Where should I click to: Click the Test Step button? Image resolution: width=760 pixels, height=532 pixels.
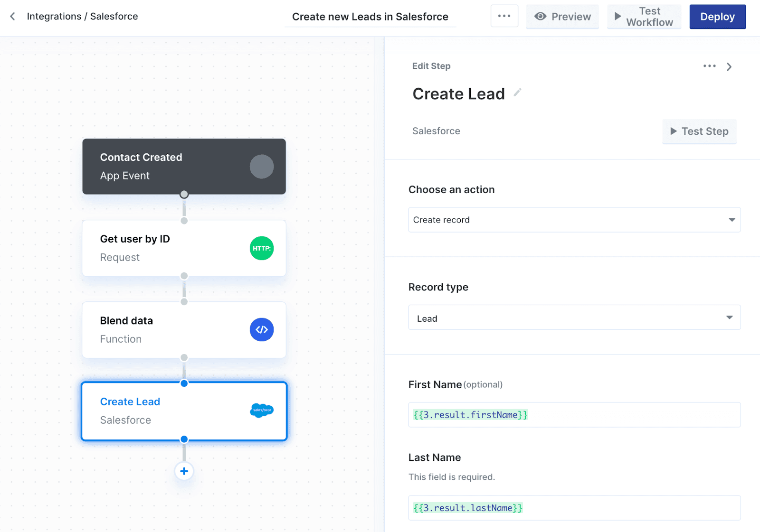(x=699, y=131)
